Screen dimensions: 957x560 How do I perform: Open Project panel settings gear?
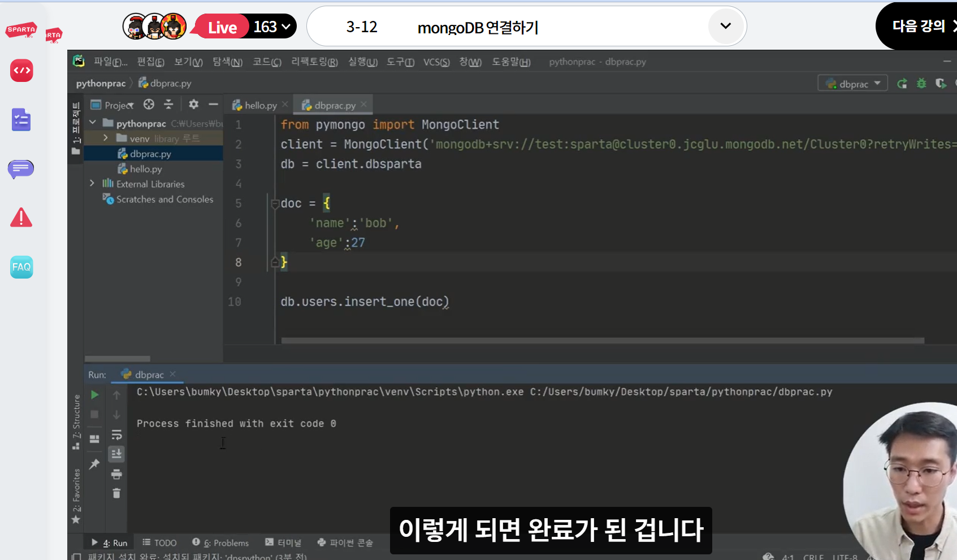[x=193, y=105]
